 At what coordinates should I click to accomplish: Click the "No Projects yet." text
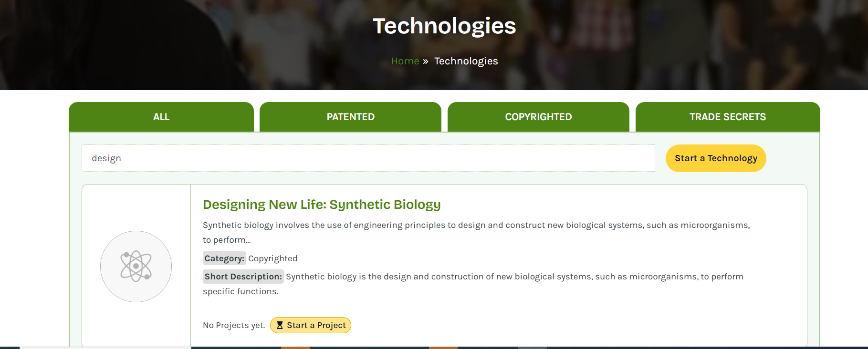point(234,325)
